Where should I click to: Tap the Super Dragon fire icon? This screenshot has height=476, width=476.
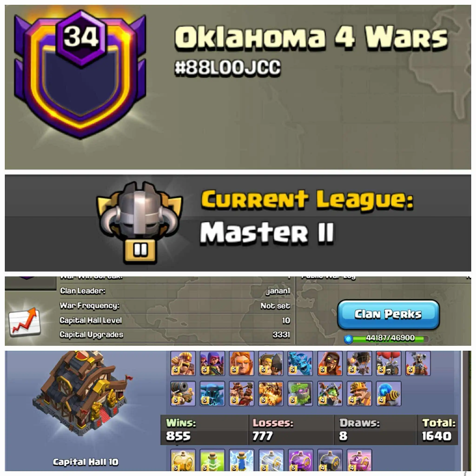pos(271,393)
